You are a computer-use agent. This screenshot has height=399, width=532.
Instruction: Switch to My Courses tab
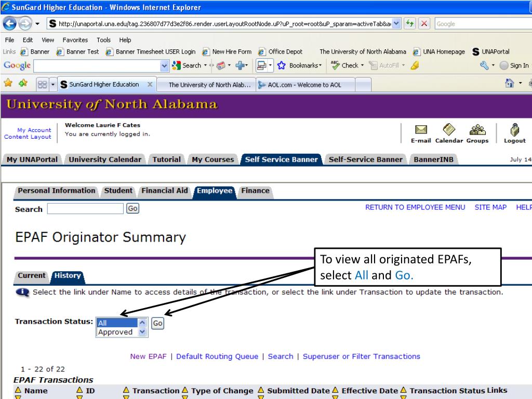click(212, 159)
